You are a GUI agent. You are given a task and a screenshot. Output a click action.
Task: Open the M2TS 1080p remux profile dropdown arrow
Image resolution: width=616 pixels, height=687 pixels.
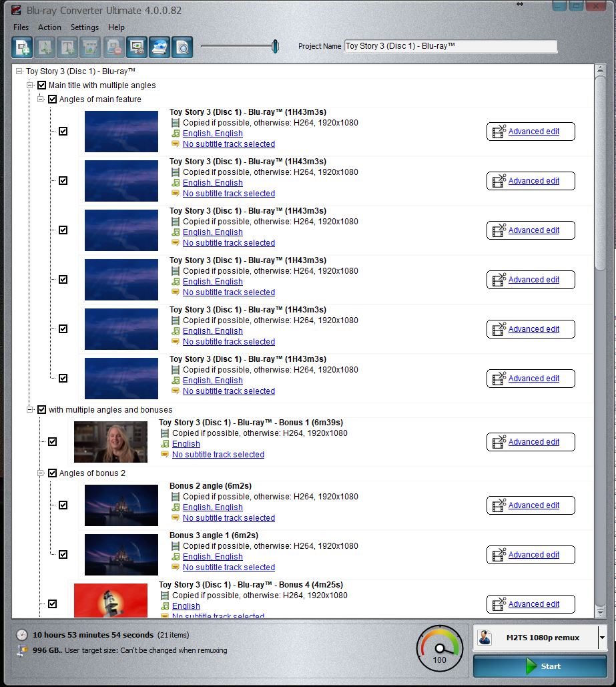pyautogui.click(x=603, y=638)
